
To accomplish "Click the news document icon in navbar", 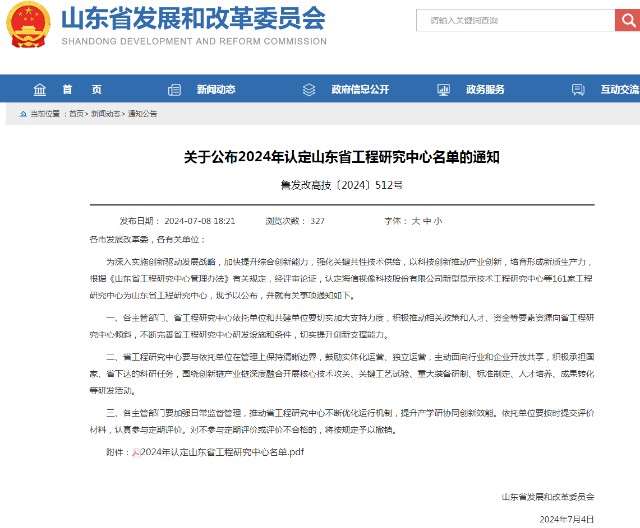I will click(174, 89).
